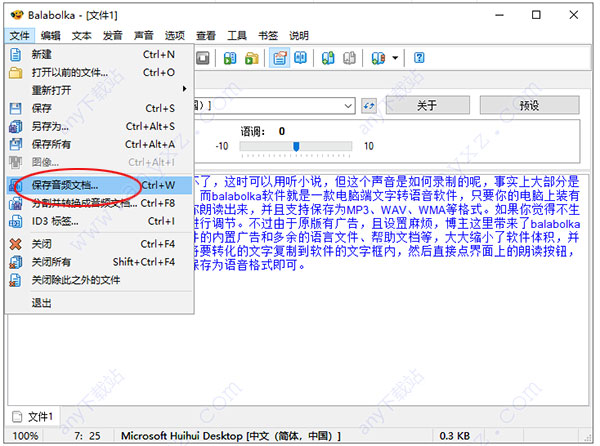Expand the voice selection combo box
This screenshot has width=600, height=446.
[348, 106]
